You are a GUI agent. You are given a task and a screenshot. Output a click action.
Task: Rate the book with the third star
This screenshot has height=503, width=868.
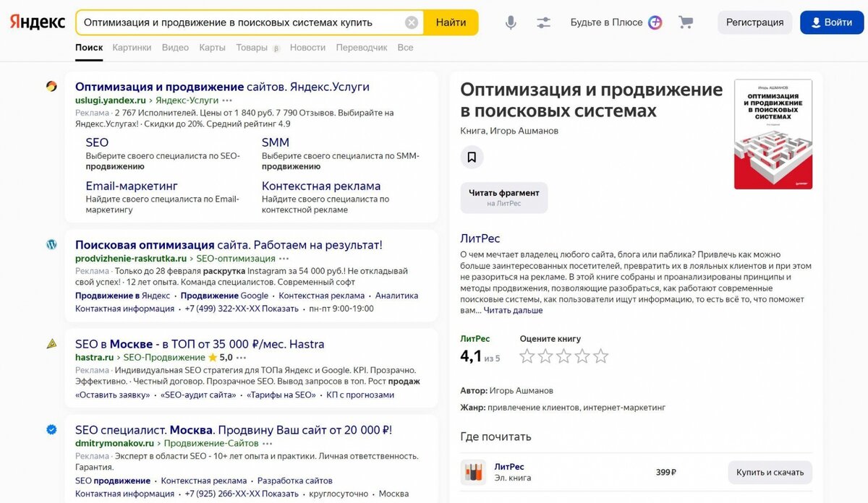click(x=563, y=356)
